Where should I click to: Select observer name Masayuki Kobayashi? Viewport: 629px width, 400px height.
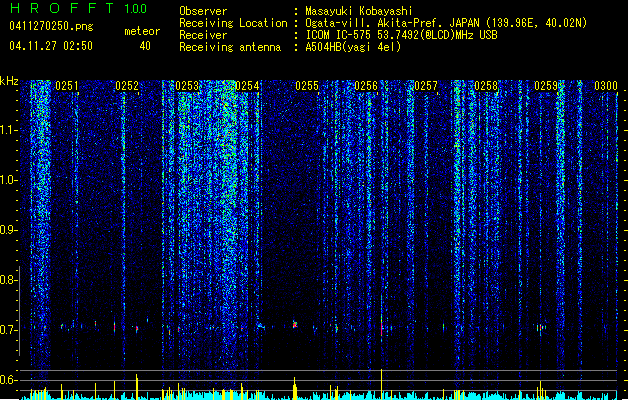pyautogui.click(x=359, y=11)
